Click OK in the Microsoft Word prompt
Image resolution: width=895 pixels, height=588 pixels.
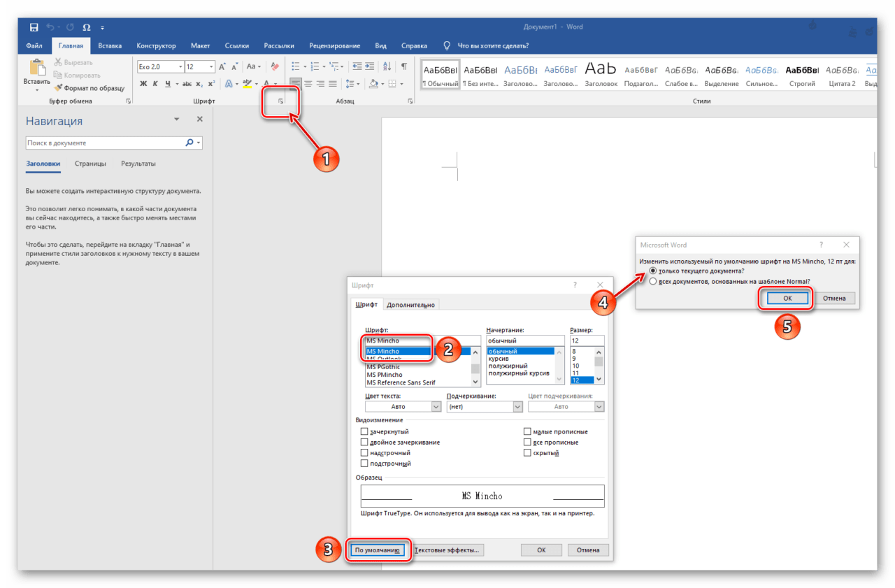[x=787, y=299]
